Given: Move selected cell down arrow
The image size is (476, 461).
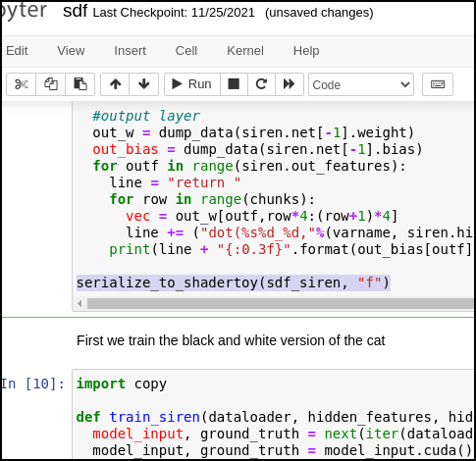Looking at the screenshot, I should [x=144, y=84].
